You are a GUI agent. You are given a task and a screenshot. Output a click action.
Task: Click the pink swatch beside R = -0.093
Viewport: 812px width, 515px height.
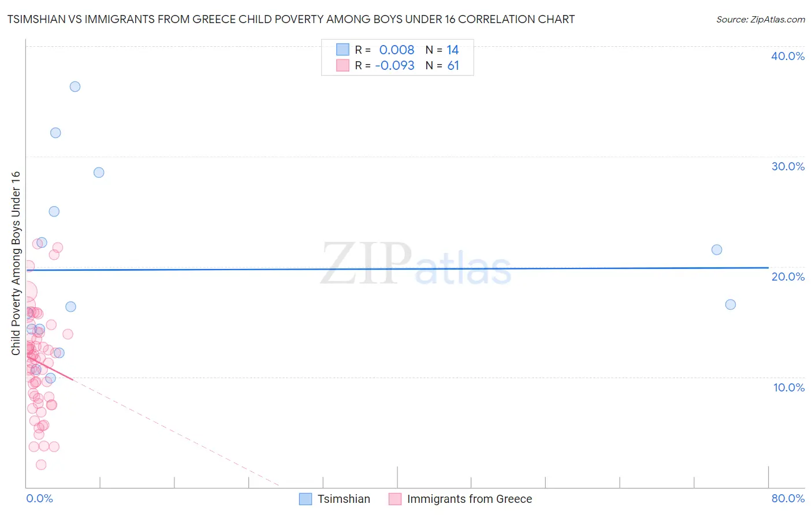point(343,65)
